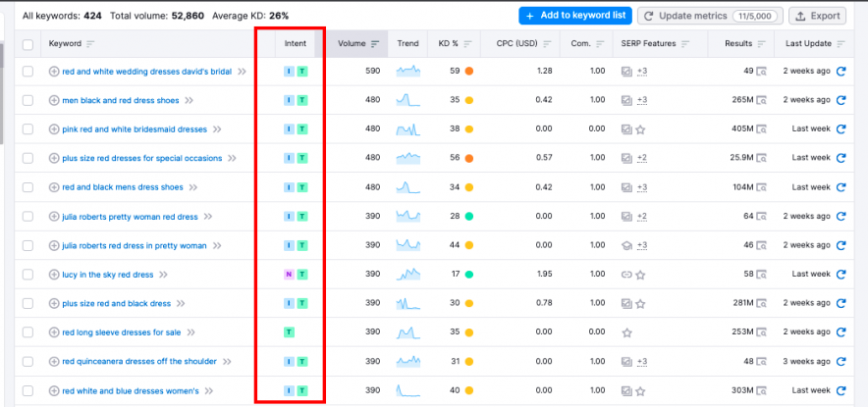Click the Update metrics button
Screen dimensions: 868x407
710,16
